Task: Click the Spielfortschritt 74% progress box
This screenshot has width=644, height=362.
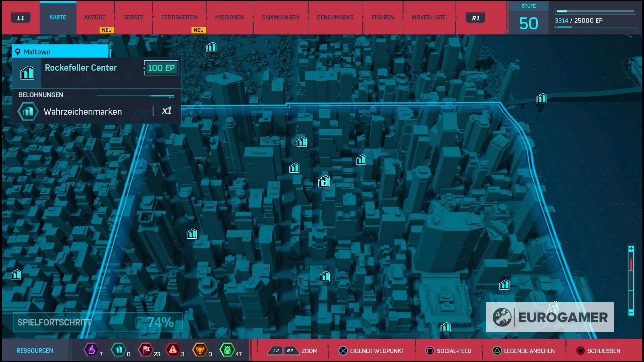Action: [97, 322]
